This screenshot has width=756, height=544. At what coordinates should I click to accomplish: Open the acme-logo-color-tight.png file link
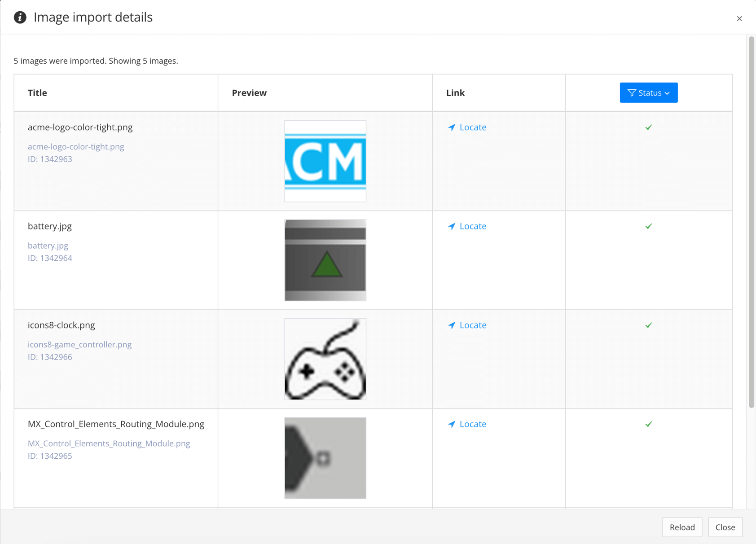(x=76, y=146)
